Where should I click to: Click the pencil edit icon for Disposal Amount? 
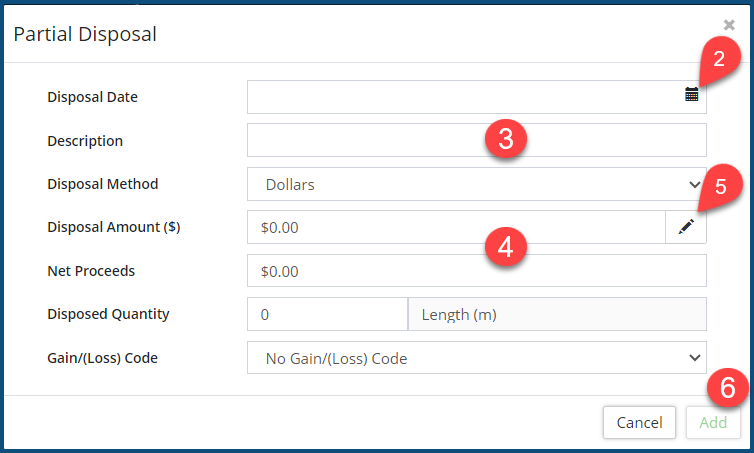tap(686, 227)
